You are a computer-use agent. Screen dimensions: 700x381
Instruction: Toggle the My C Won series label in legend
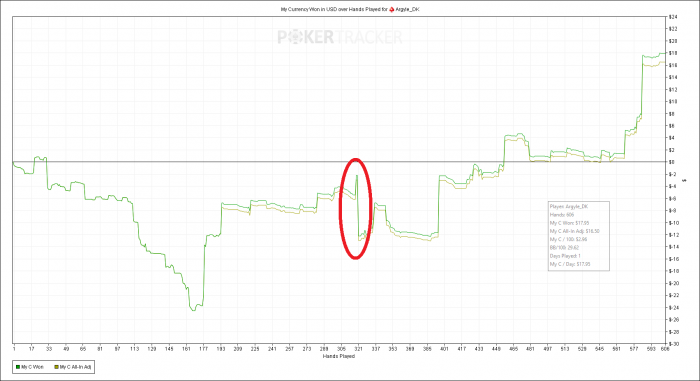coord(33,367)
